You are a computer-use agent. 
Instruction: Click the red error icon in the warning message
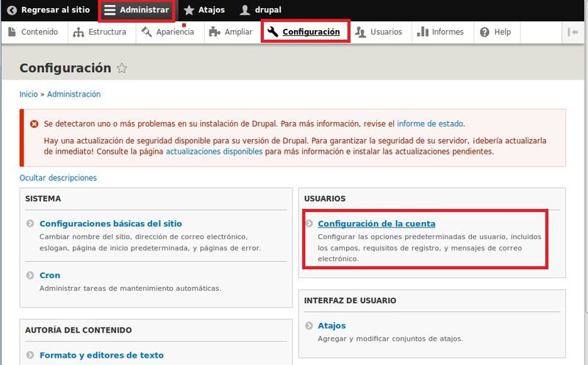coord(34,124)
